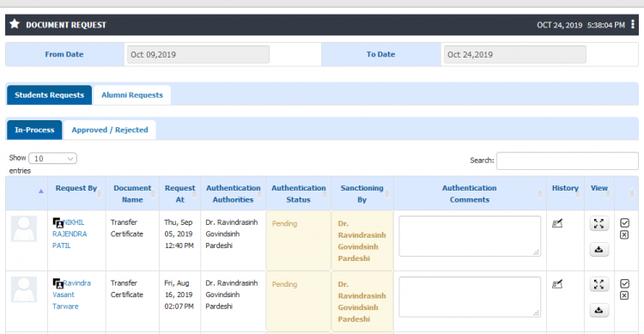This screenshot has width=644, height=334.
Task: Click the To Date field
Action: tap(515, 55)
